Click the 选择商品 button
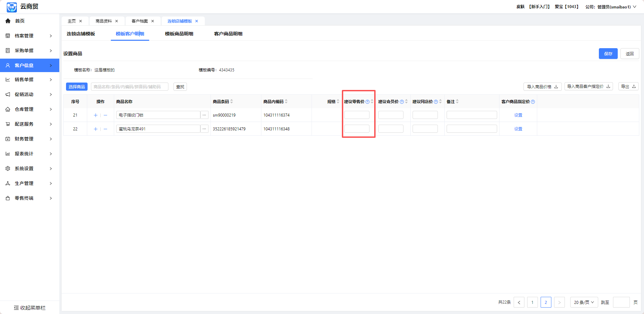 point(77,87)
